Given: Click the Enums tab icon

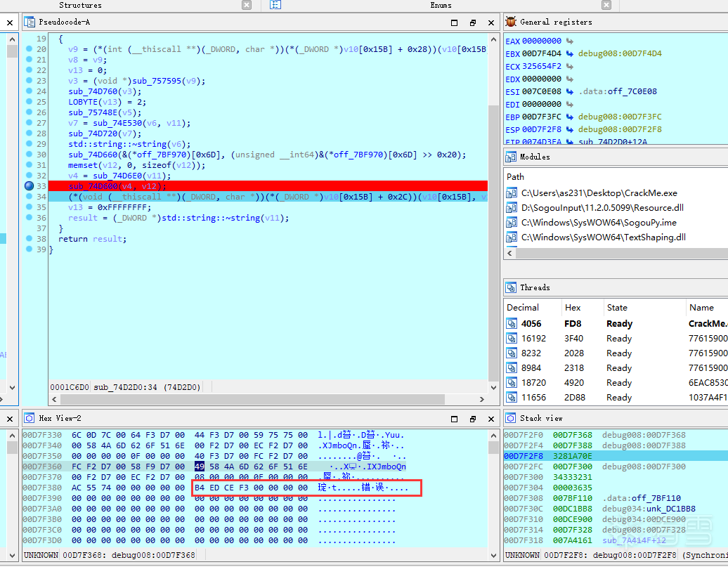Looking at the screenshot, I should tap(275, 5).
